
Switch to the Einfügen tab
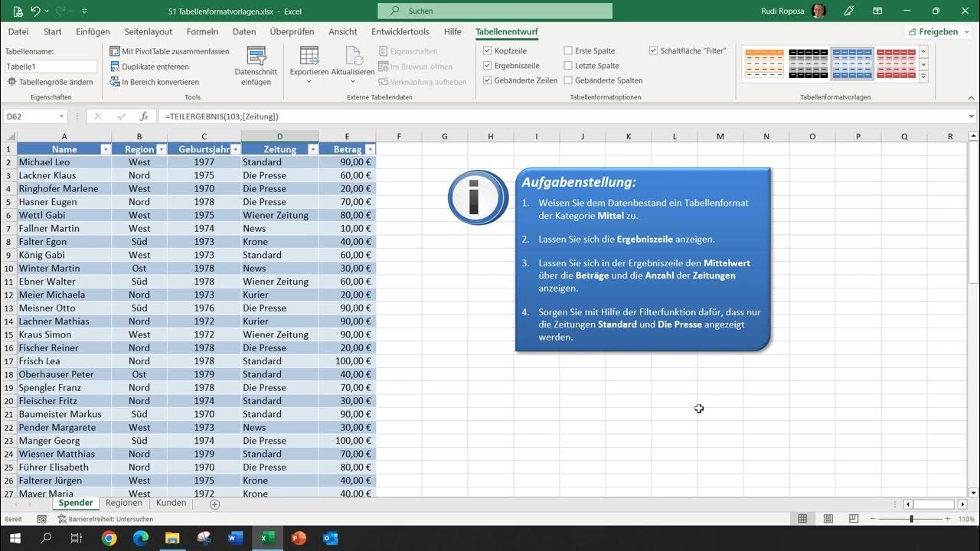(93, 32)
